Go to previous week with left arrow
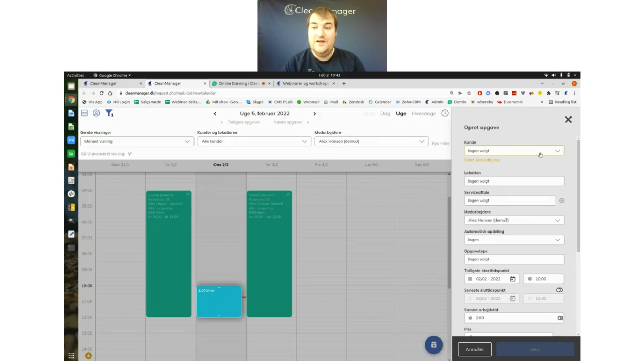Image resolution: width=644 pixels, height=361 pixels. [x=215, y=114]
